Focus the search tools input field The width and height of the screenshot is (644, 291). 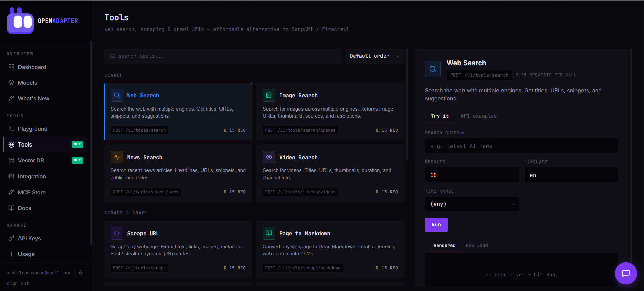pyautogui.click(x=223, y=56)
